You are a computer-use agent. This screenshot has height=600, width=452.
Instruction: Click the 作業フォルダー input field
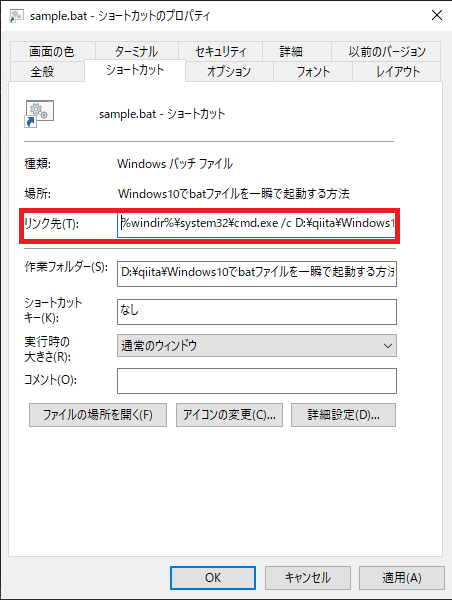point(257,274)
